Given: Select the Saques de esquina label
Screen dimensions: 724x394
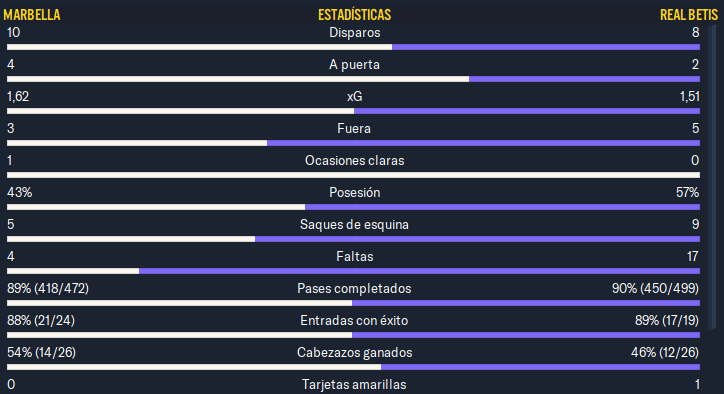Looking at the screenshot, I should pyautogui.click(x=354, y=224).
